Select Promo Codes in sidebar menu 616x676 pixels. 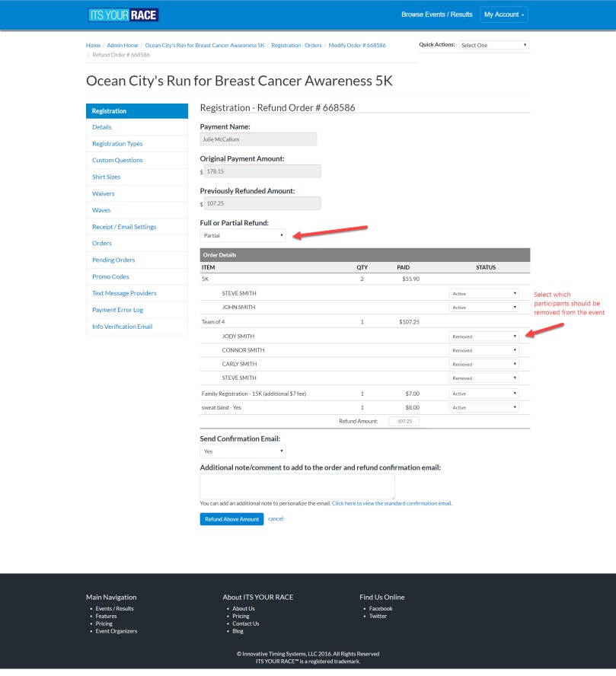click(x=110, y=276)
